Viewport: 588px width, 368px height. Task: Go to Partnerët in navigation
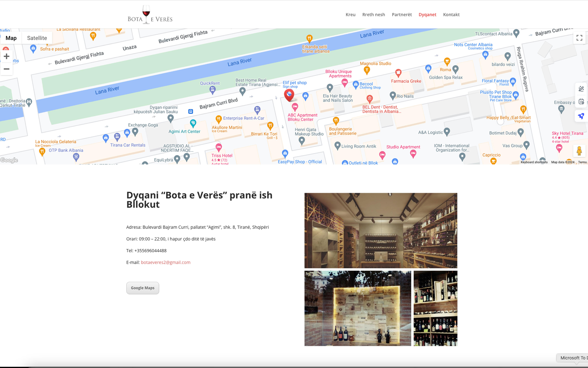[x=402, y=15]
